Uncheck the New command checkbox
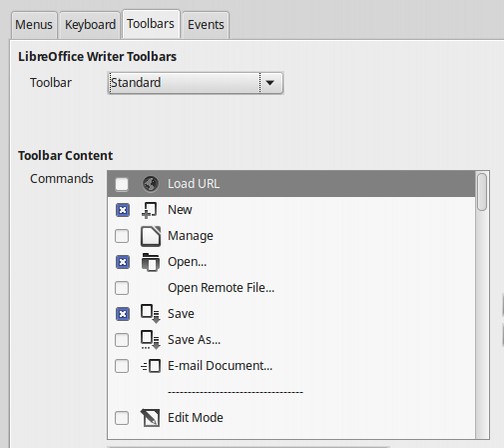Image resolution: width=504 pixels, height=448 pixels. 122,210
